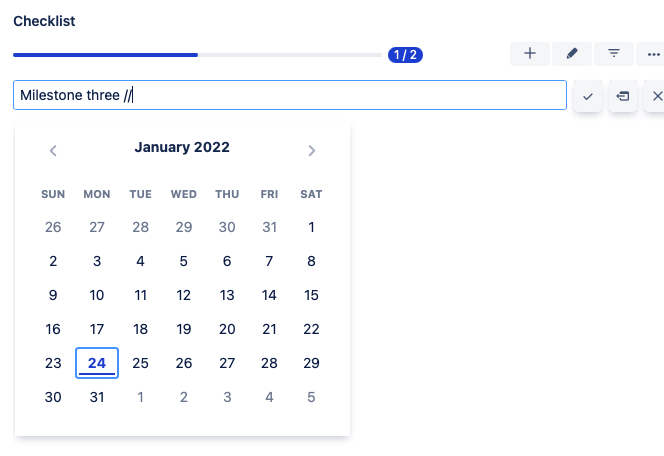Click the 1 / 2 progress badge
This screenshot has width=664, height=456.
(405, 55)
